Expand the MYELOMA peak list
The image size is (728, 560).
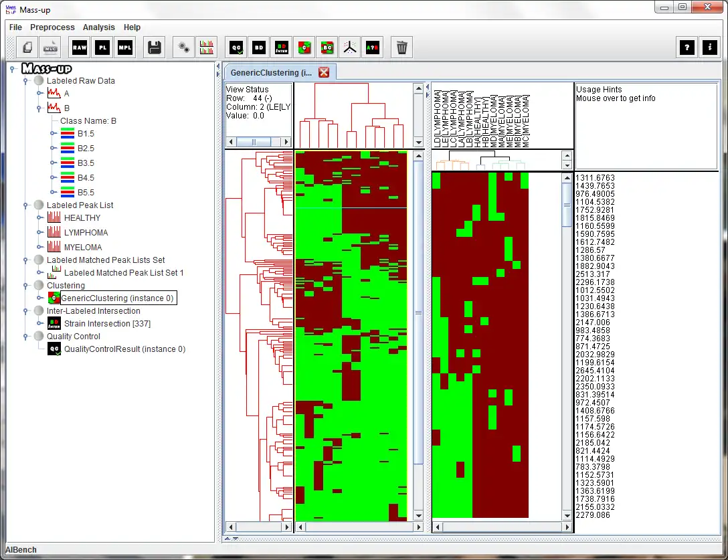point(39,248)
